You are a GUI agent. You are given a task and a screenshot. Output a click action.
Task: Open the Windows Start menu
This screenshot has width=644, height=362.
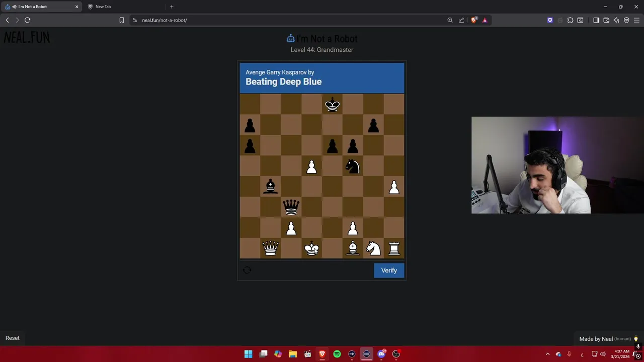[x=248, y=354]
